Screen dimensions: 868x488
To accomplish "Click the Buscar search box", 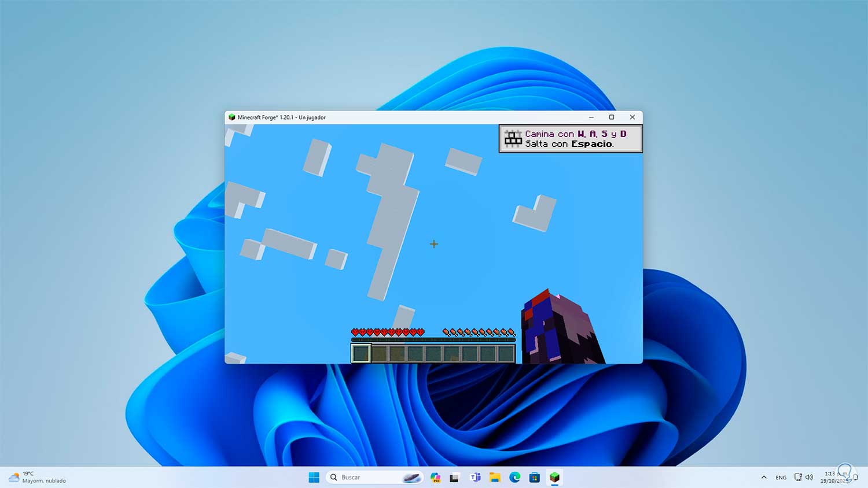I will click(x=374, y=477).
